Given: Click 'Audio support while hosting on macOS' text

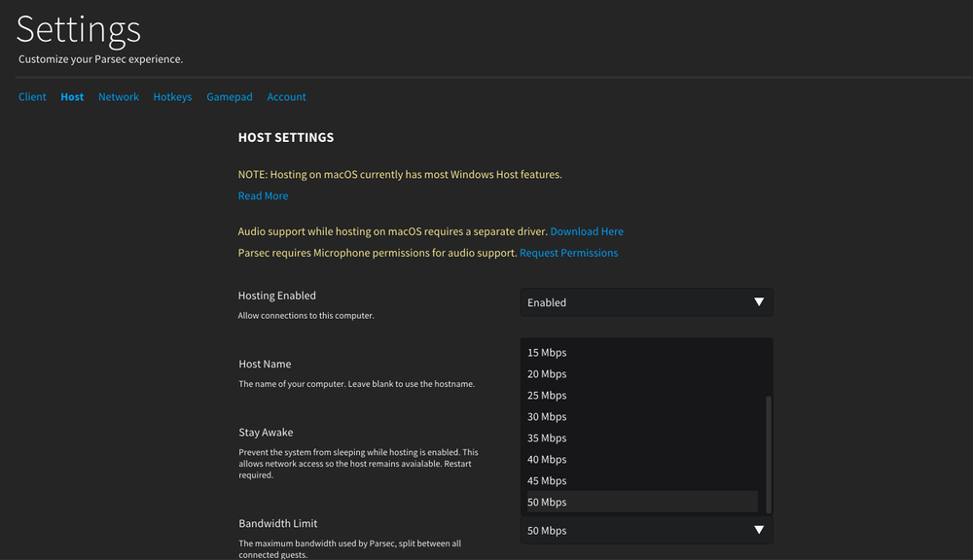Looking at the screenshot, I should (393, 231).
